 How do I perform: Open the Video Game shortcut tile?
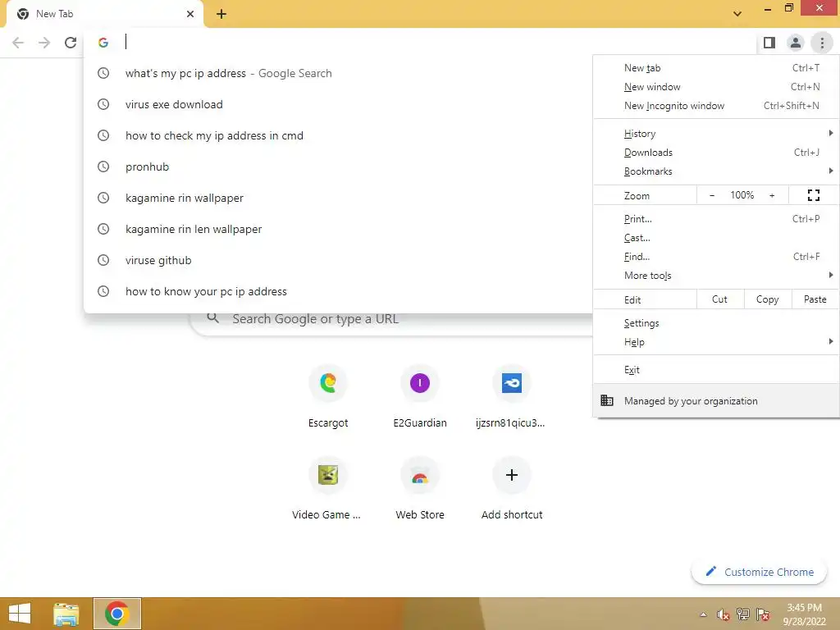326,489
